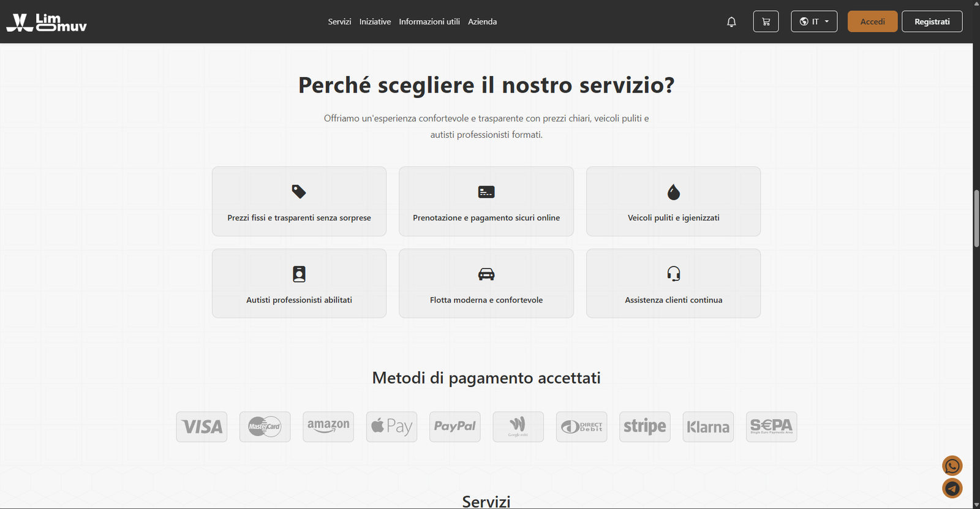980x509 pixels.
Task: Click the Limmuv logo
Action: pyautogui.click(x=47, y=22)
